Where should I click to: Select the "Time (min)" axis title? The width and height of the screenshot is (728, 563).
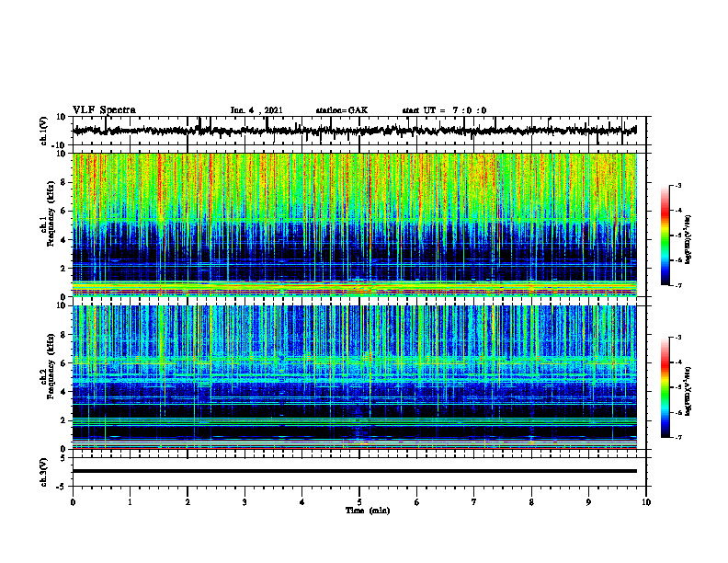[368, 511]
